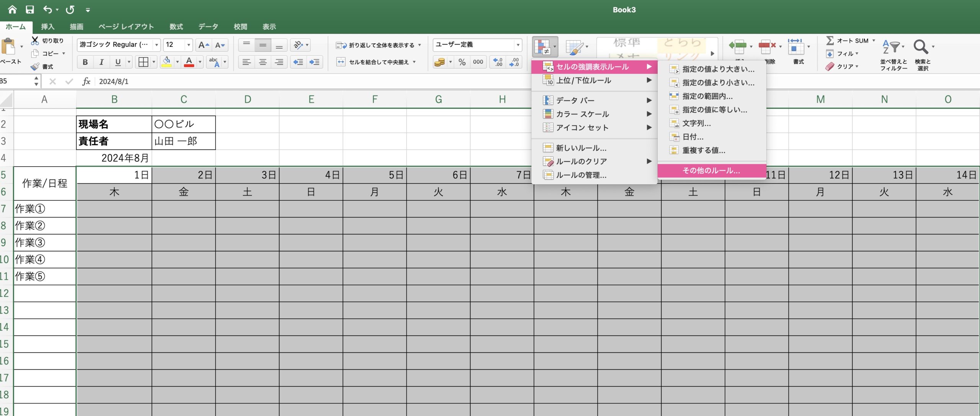
Task: Align text to the left
Action: point(246,62)
